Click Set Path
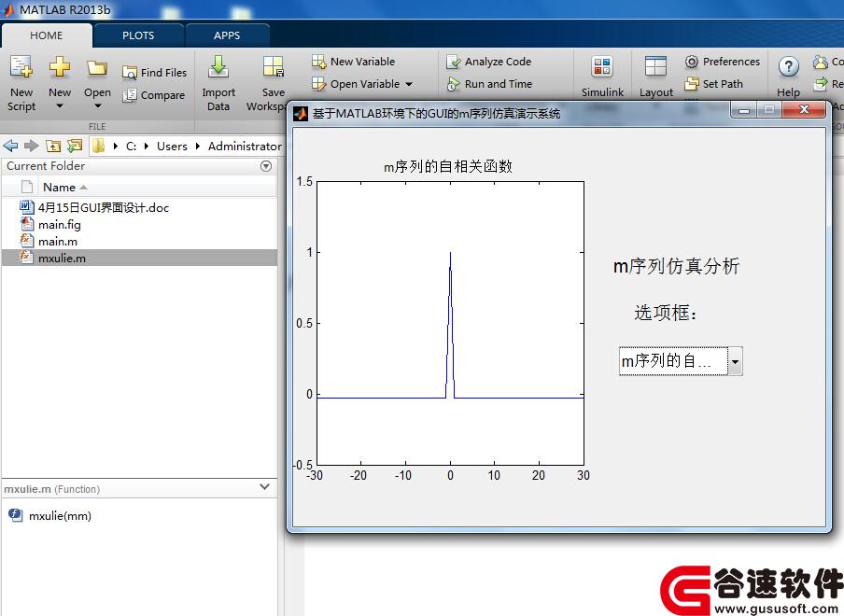844x616 pixels. coord(713,84)
